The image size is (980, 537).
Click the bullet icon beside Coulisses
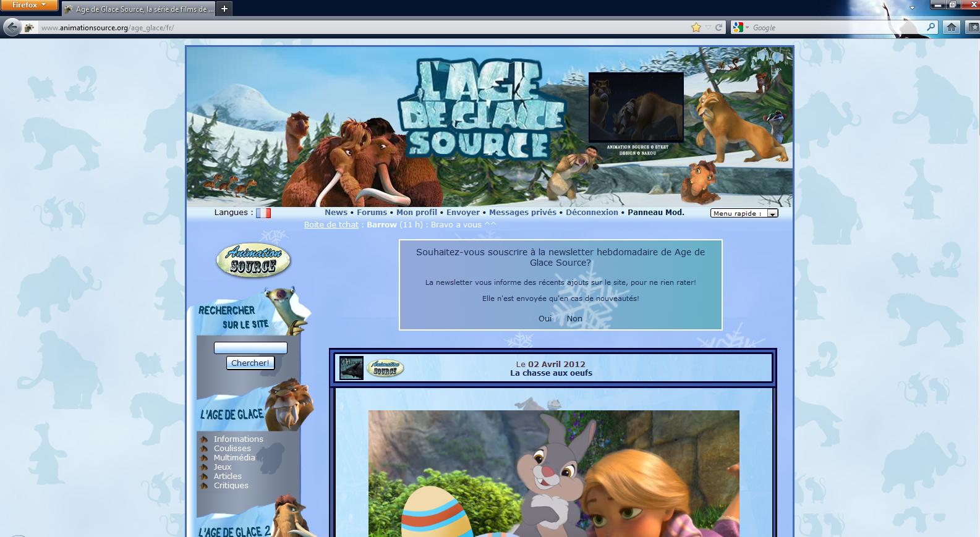(x=204, y=449)
